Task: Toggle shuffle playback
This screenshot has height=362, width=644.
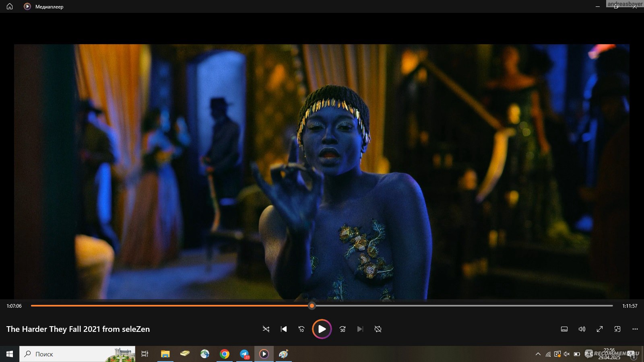Action: click(266, 329)
